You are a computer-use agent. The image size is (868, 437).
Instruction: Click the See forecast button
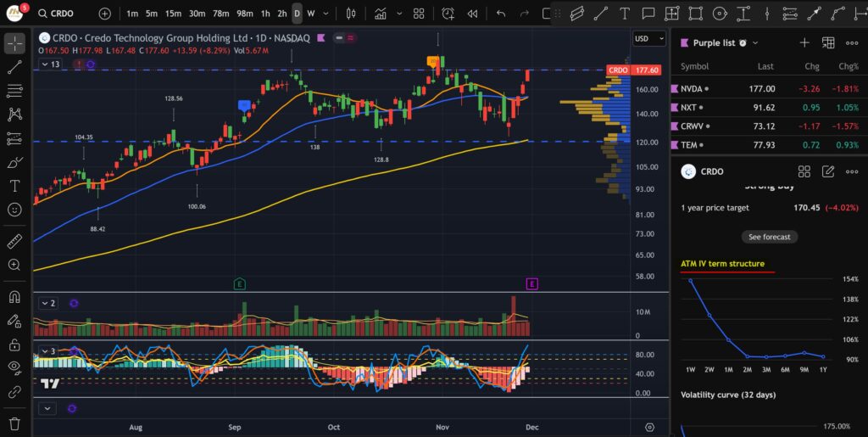tap(770, 237)
